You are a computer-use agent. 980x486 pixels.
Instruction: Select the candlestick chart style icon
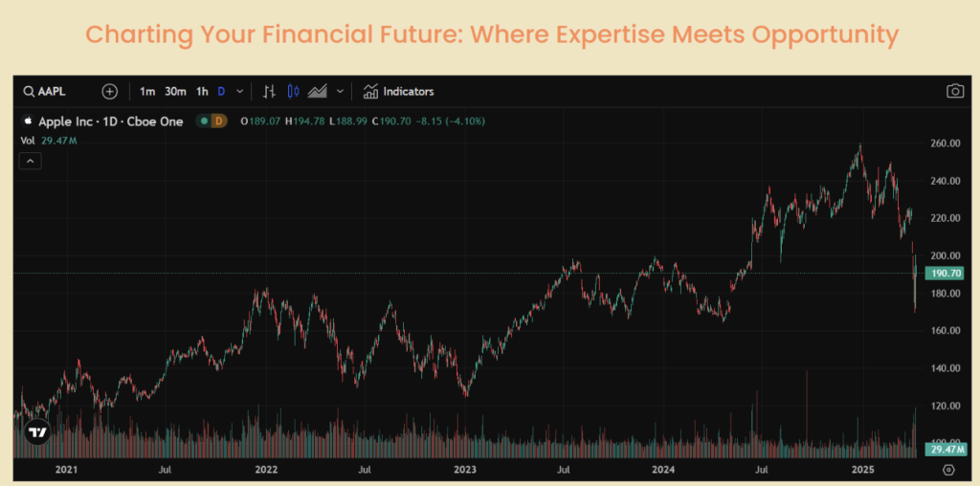point(293,92)
